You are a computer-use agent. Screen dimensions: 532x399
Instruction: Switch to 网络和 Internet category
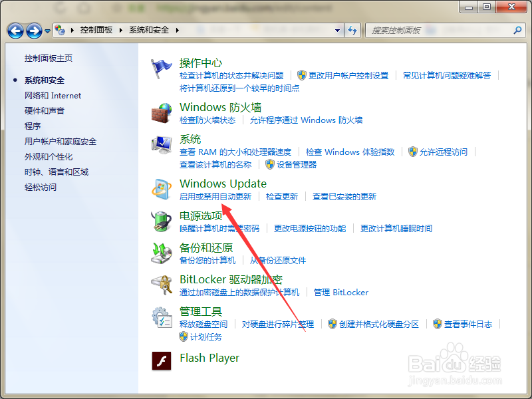tap(53, 95)
